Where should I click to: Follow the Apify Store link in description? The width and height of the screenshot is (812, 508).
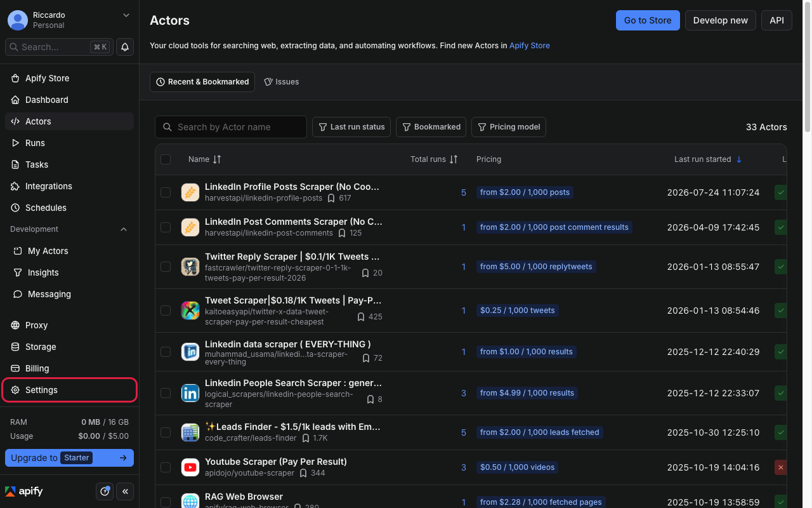tap(530, 46)
